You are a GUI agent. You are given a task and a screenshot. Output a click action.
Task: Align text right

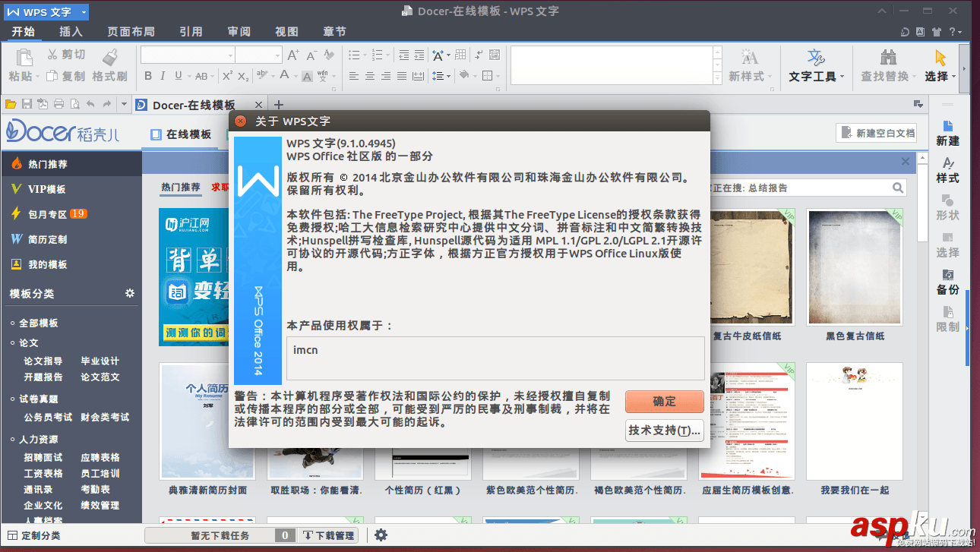tap(386, 76)
